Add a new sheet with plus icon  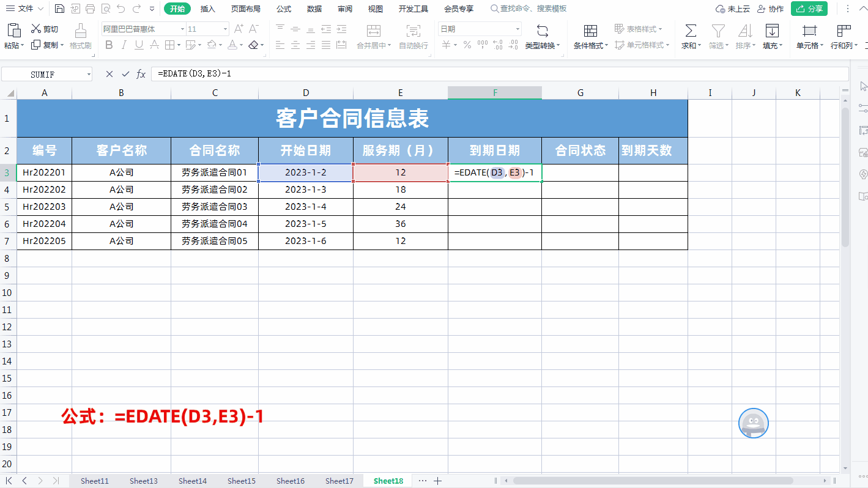(x=438, y=481)
